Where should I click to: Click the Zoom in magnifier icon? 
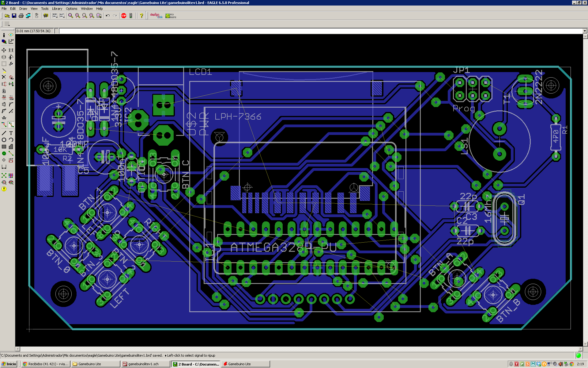pyautogui.click(x=77, y=16)
